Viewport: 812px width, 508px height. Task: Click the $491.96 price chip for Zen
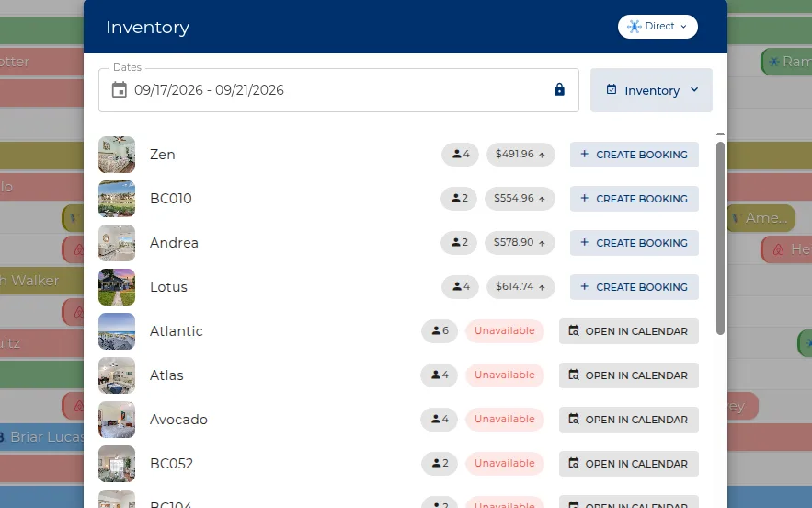click(x=520, y=155)
